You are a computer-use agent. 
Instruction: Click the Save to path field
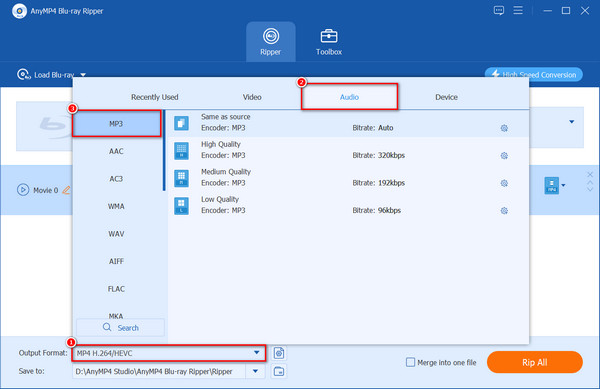pos(159,371)
